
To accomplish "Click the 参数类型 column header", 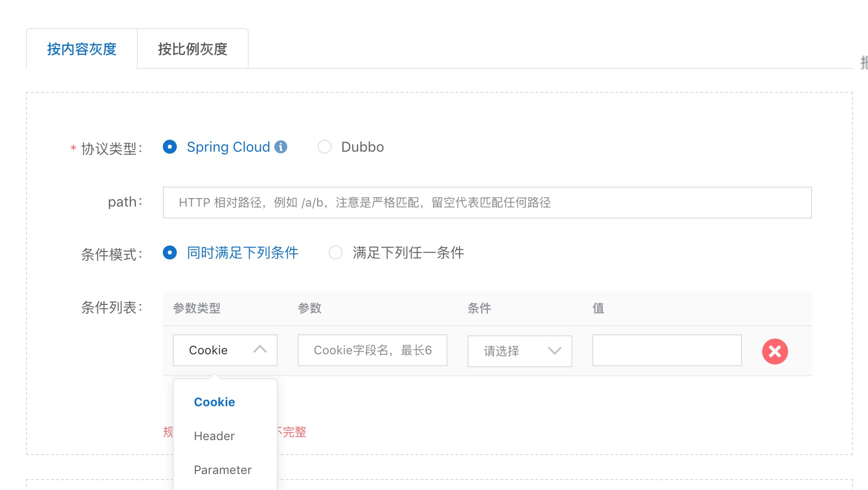I will click(197, 308).
